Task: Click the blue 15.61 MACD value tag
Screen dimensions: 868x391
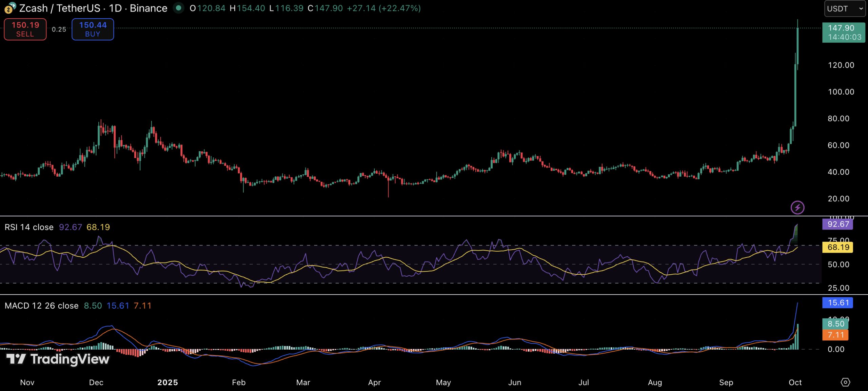Action: (837, 302)
